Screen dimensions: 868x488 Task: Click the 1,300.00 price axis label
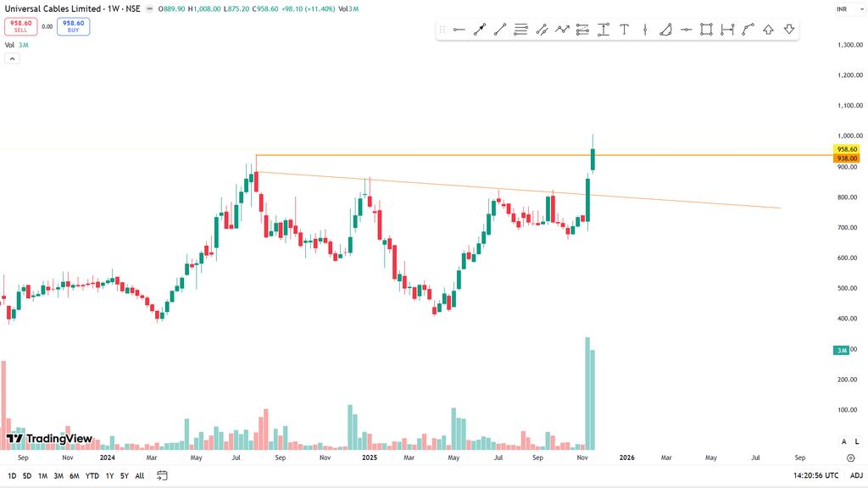click(849, 45)
